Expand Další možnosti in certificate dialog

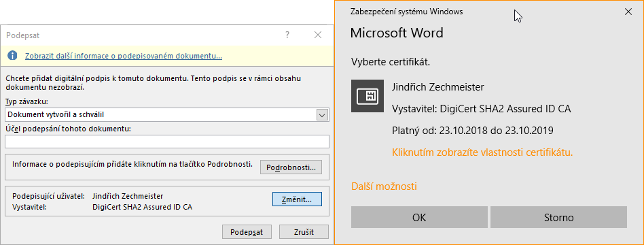[x=384, y=186]
